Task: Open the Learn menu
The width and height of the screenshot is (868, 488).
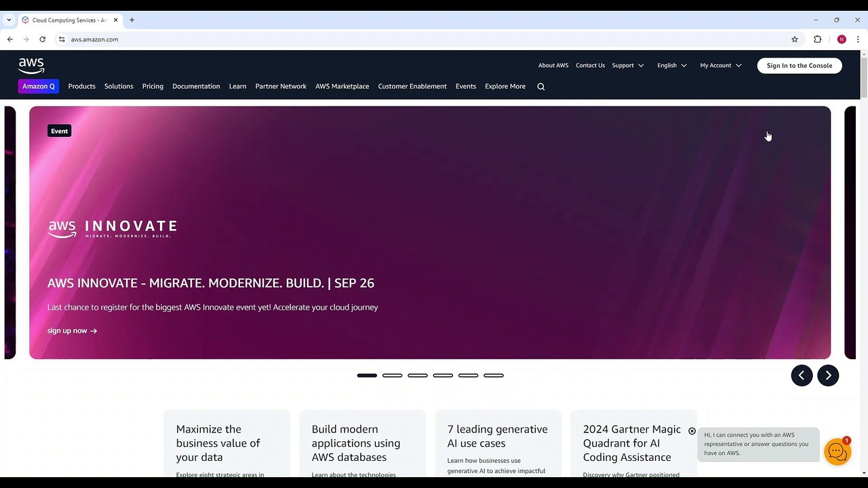Action: coord(237,87)
